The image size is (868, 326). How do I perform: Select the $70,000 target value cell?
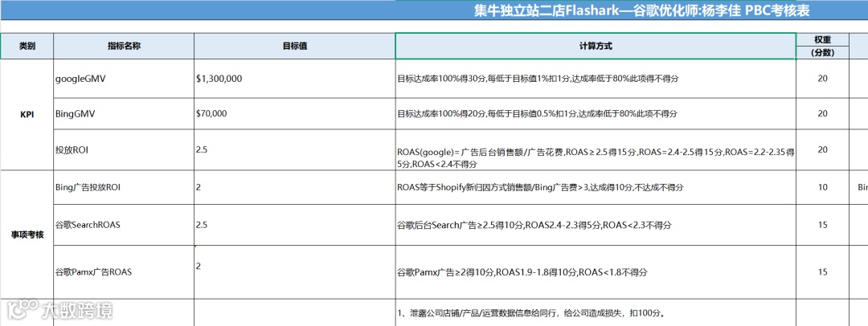294,113
